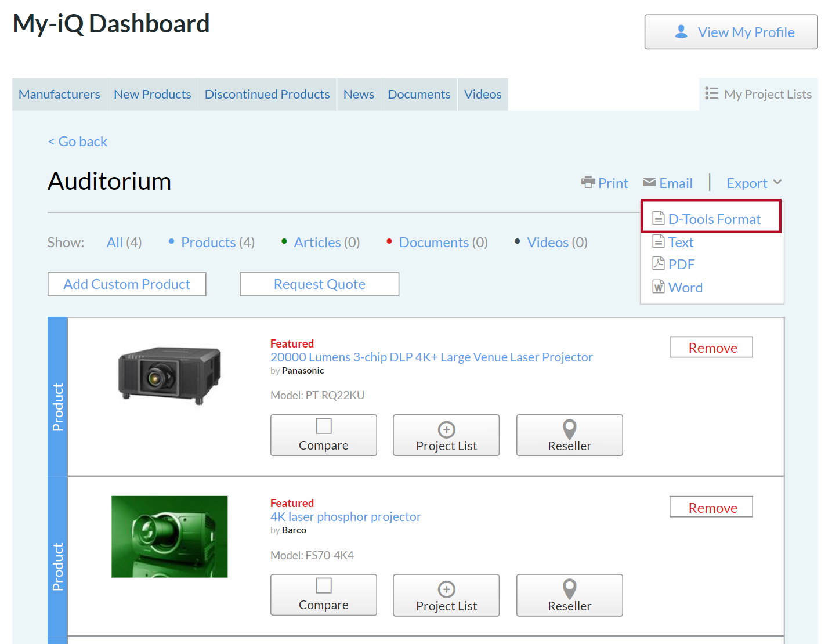Expand the Export dropdown chevron
Image resolution: width=832 pixels, height=644 pixels.
coord(777,182)
